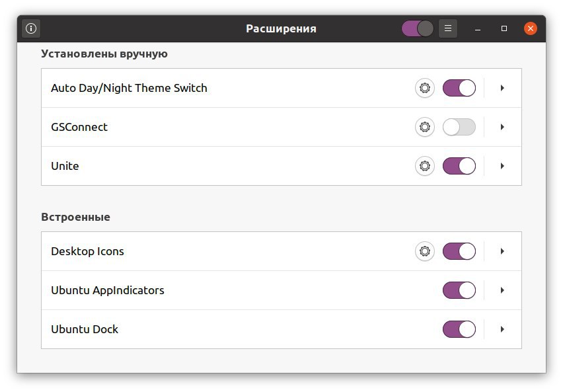Turn off Ubuntu Dock switch
Viewport: 563px width, 392px height.
point(459,329)
